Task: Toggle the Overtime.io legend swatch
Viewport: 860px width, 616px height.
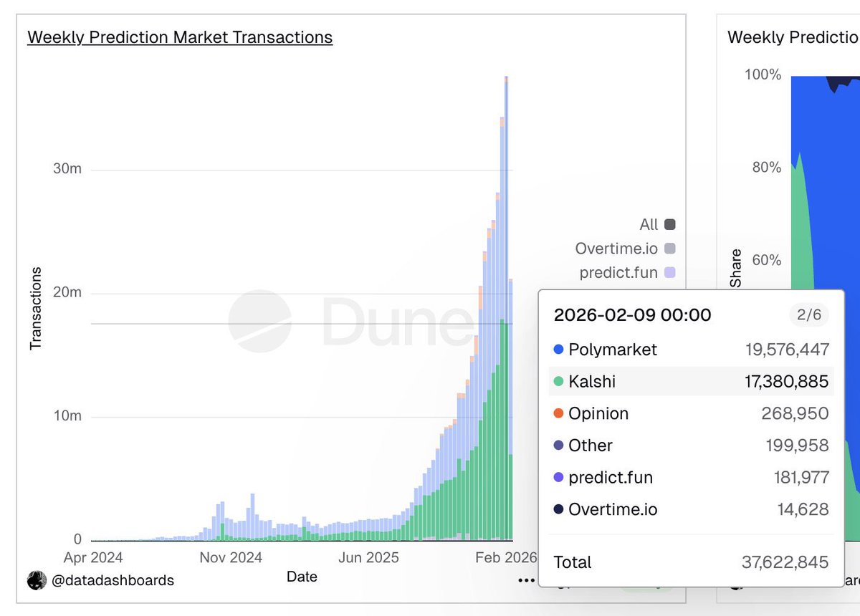Action: [670, 249]
